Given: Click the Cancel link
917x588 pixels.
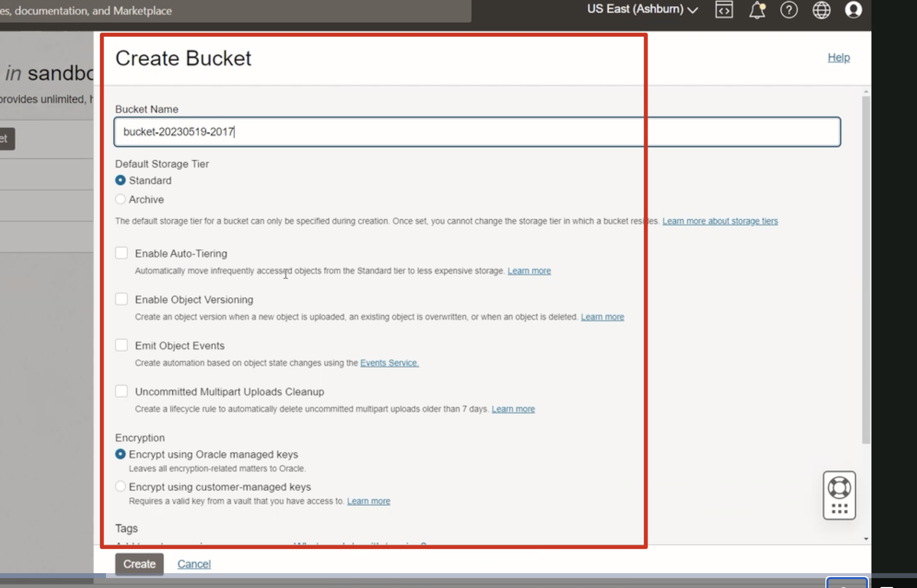Looking at the screenshot, I should coord(194,564).
